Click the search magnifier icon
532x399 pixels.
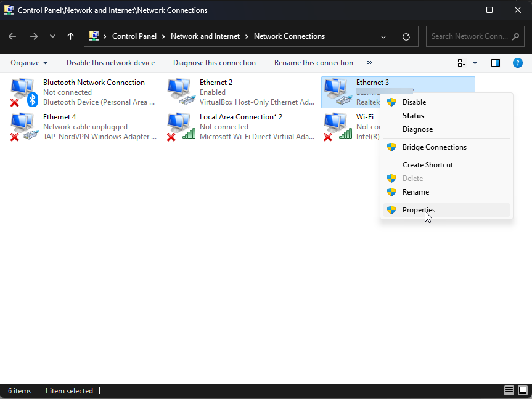coord(516,36)
